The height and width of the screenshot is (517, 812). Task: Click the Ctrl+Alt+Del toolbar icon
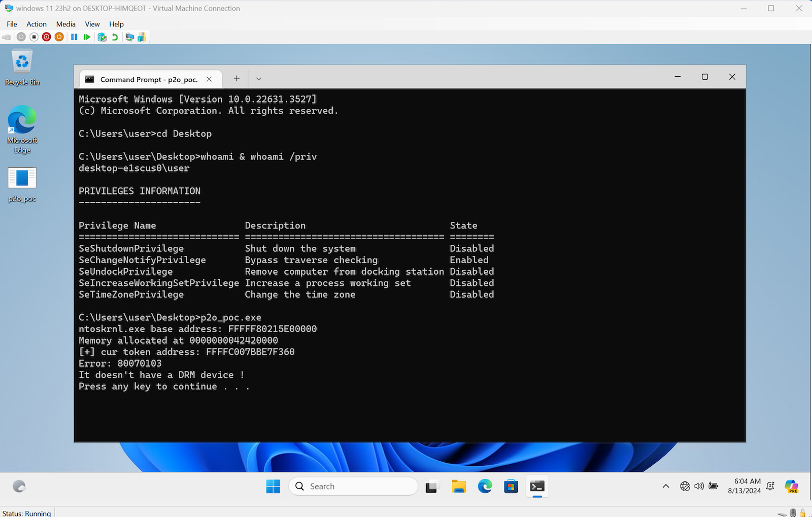coord(7,37)
